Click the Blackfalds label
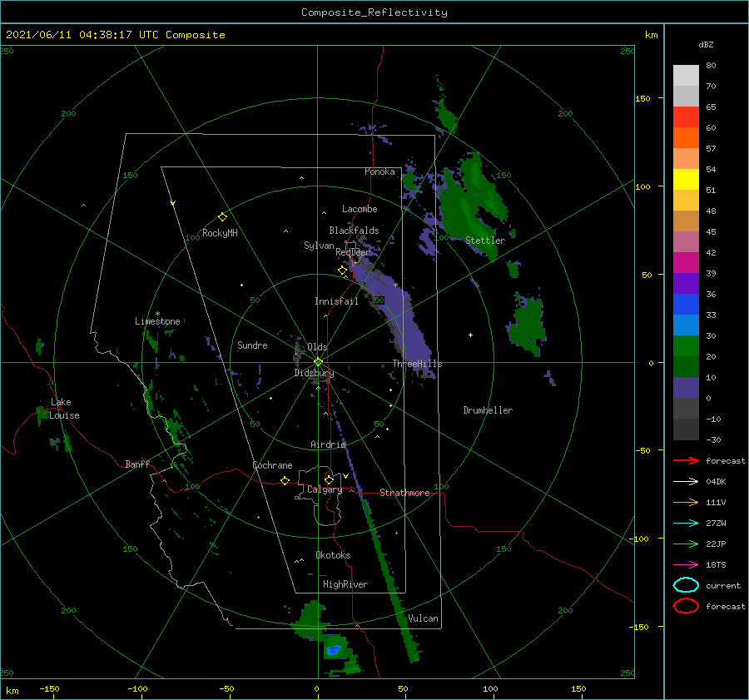Viewport: 749px width, 700px height. click(x=354, y=231)
